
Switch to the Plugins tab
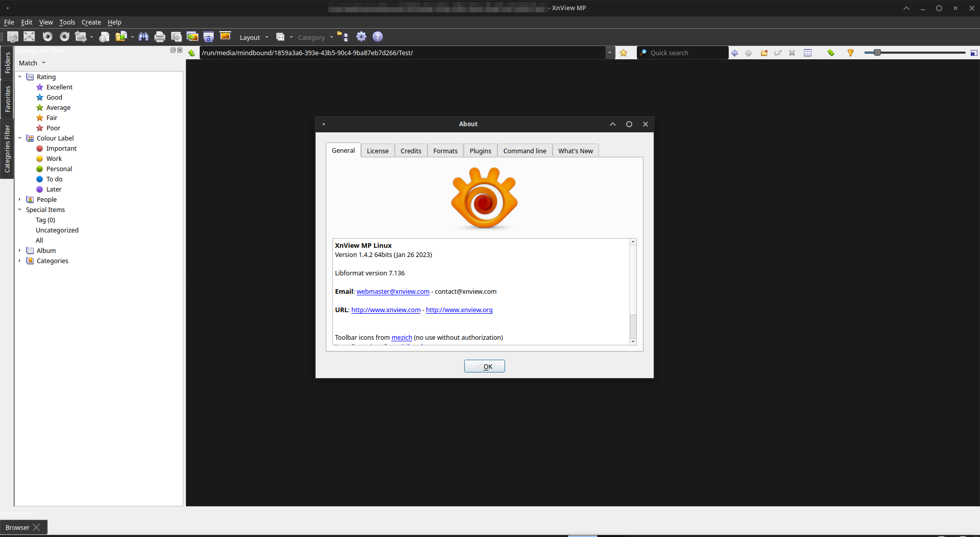481,151
